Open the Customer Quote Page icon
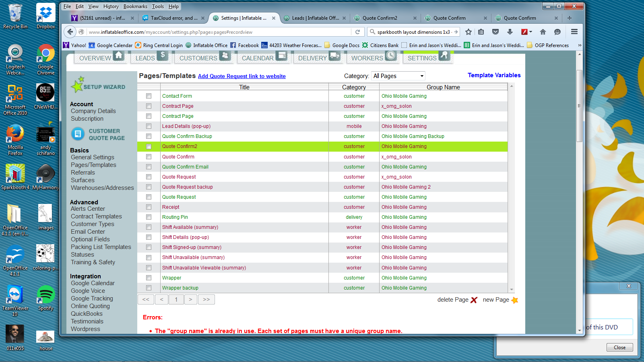The image size is (644, 362). (78, 134)
